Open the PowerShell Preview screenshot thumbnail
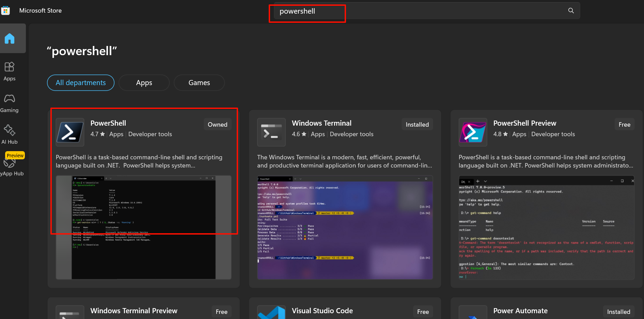This screenshot has width=644, height=319. (x=547, y=227)
